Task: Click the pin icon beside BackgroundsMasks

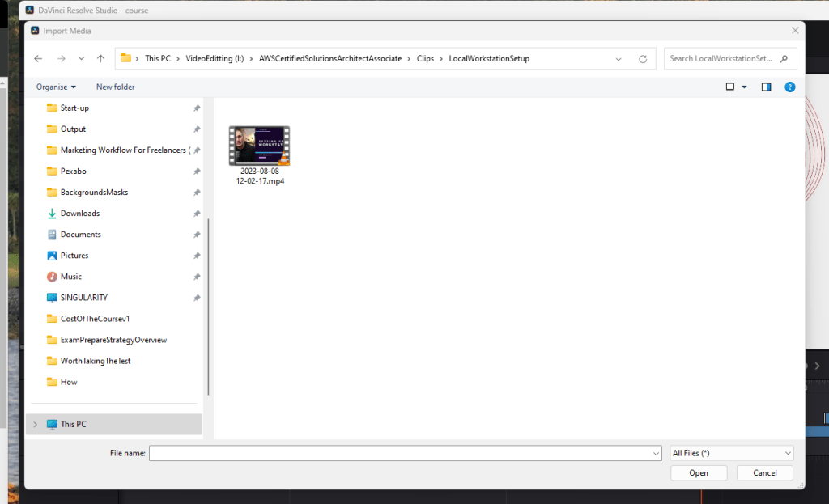Action: pos(197,193)
